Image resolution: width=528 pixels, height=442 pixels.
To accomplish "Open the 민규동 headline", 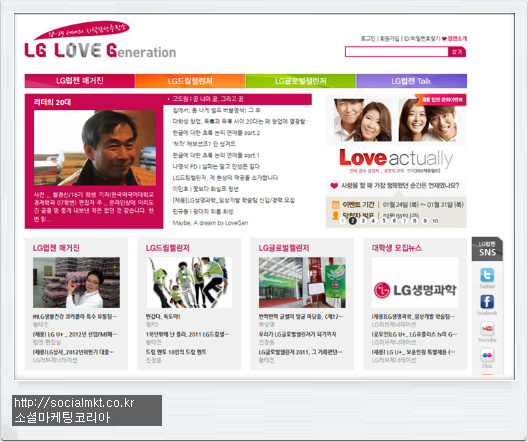I will (203, 211).
